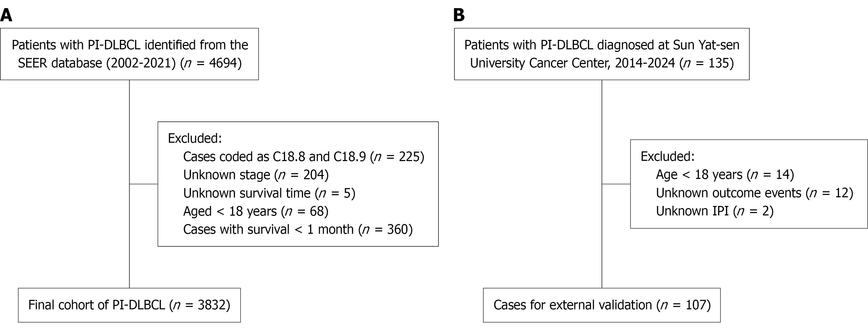Click the Aged < 18 years (n = 68) line
868x329 pixels.
[255, 211]
